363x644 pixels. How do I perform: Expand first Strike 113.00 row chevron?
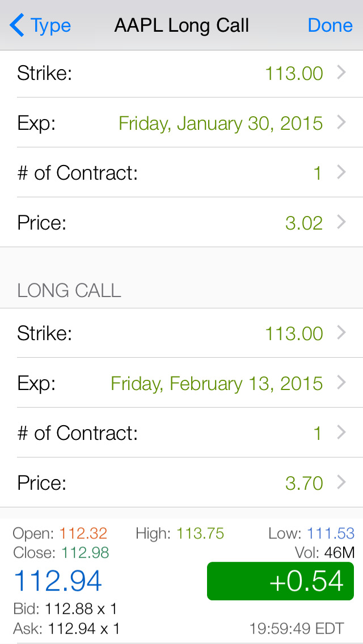[341, 73]
